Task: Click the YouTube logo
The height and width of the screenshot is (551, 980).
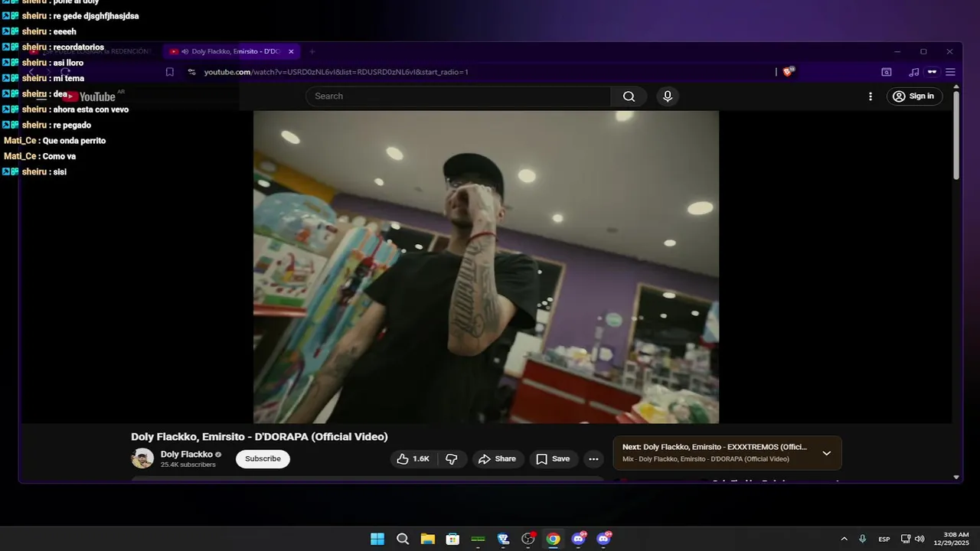Action: pyautogui.click(x=90, y=96)
